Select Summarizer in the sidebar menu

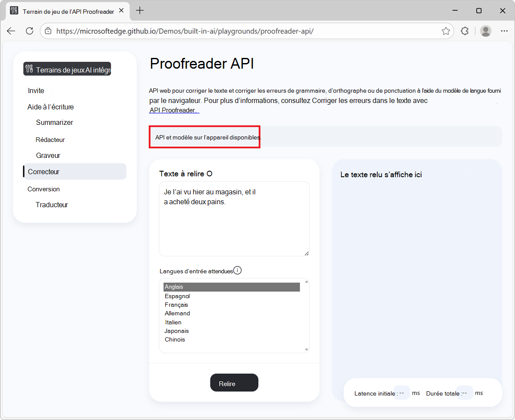(x=54, y=122)
